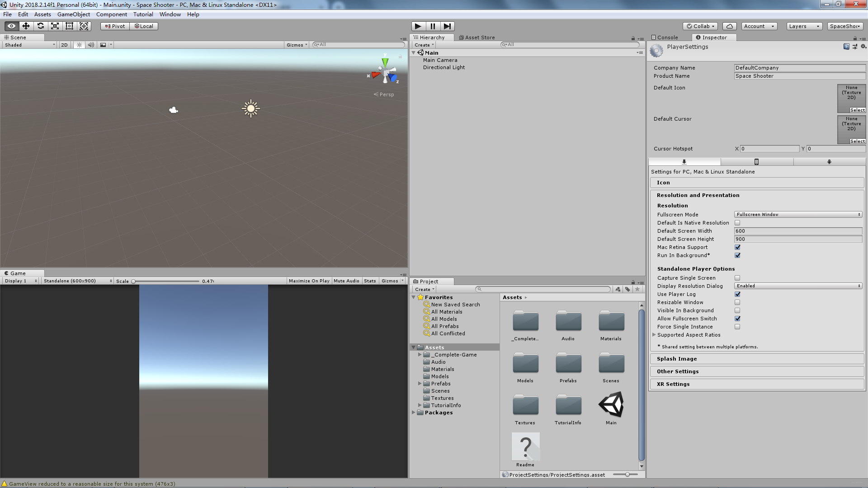868x488 pixels.
Task: Expand the Splash Image section
Action: 757,359
